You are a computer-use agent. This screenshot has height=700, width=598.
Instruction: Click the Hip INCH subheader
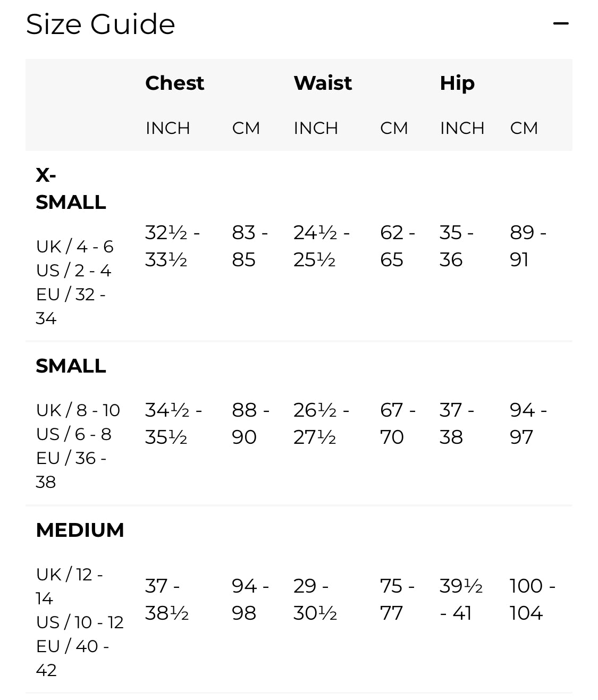coord(462,128)
